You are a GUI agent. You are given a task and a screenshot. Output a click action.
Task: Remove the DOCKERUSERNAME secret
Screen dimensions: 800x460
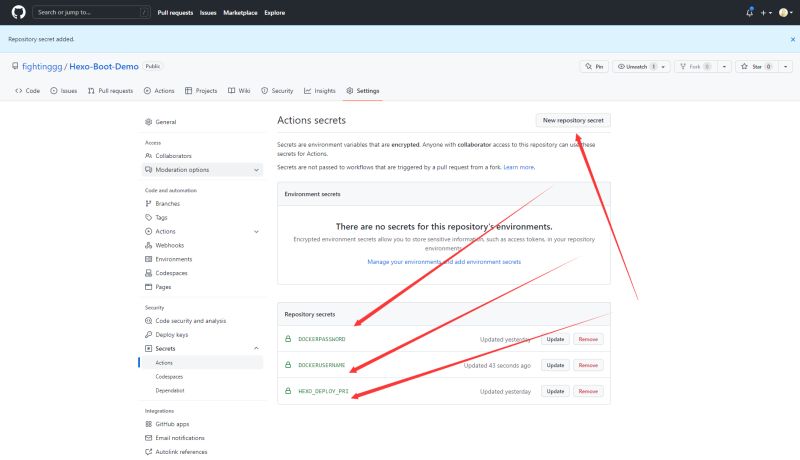(588, 365)
